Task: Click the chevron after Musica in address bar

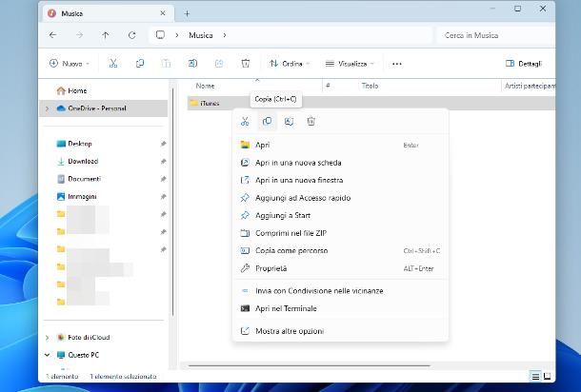Action: [225, 35]
